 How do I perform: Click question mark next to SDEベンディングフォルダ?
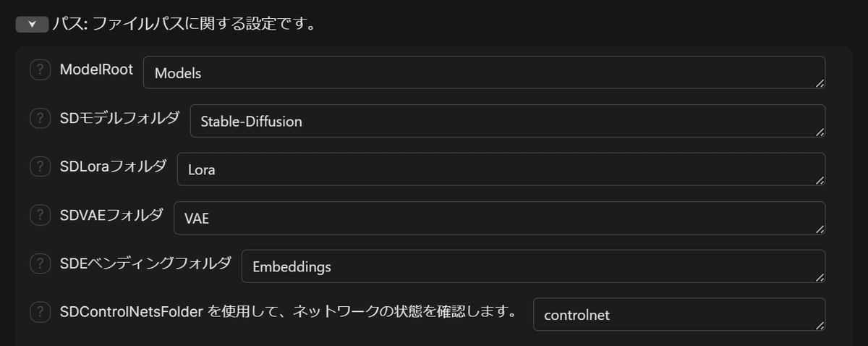40,263
